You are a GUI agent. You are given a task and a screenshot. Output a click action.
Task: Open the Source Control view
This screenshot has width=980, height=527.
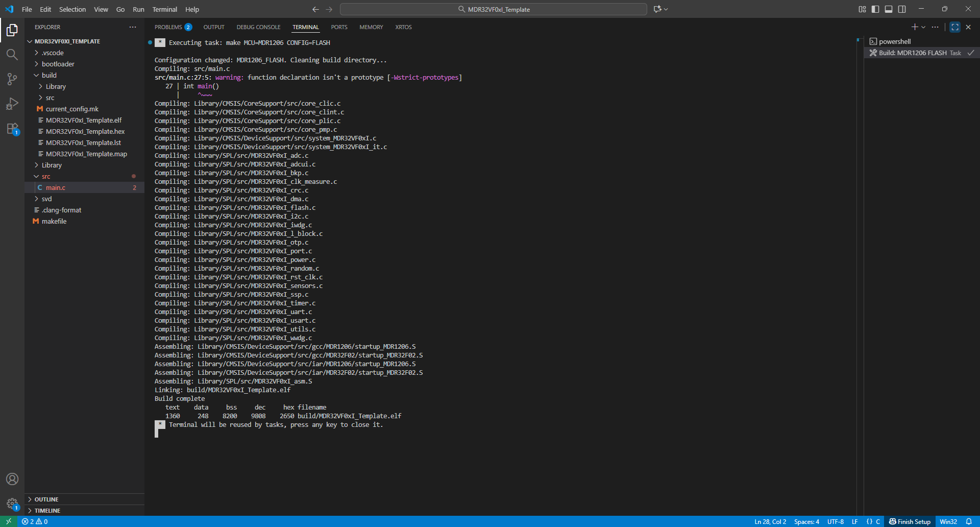pos(12,79)
